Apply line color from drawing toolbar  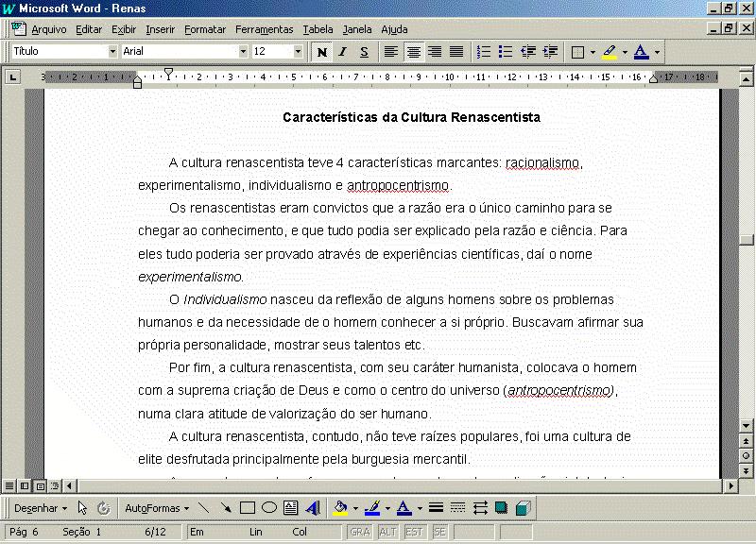click(372, 507)
